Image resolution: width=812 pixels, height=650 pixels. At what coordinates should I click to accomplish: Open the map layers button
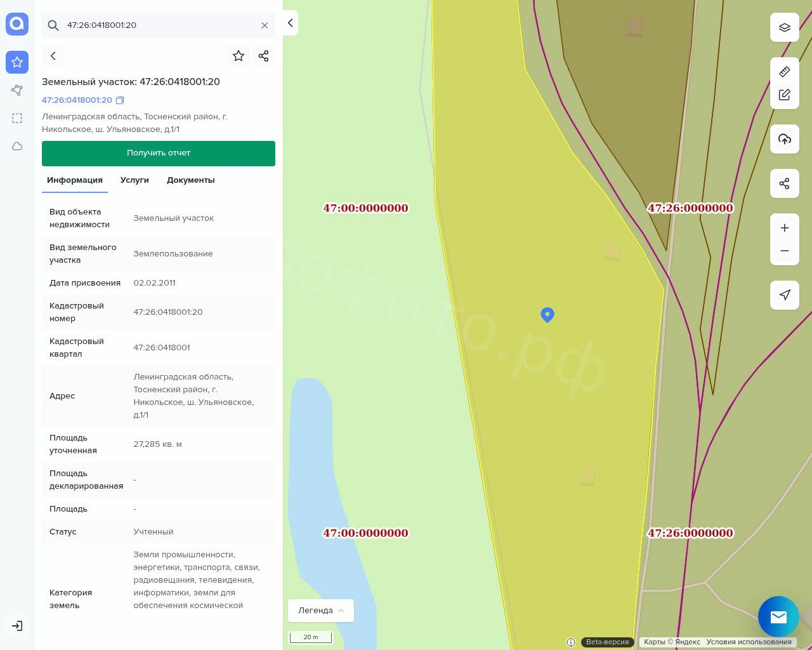point(785,27)
